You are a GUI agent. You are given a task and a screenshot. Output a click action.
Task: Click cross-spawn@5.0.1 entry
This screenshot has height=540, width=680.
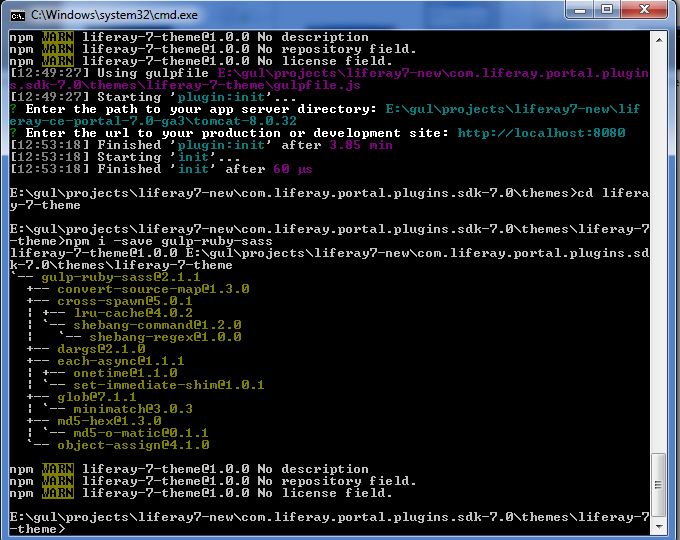coord(124,301)
